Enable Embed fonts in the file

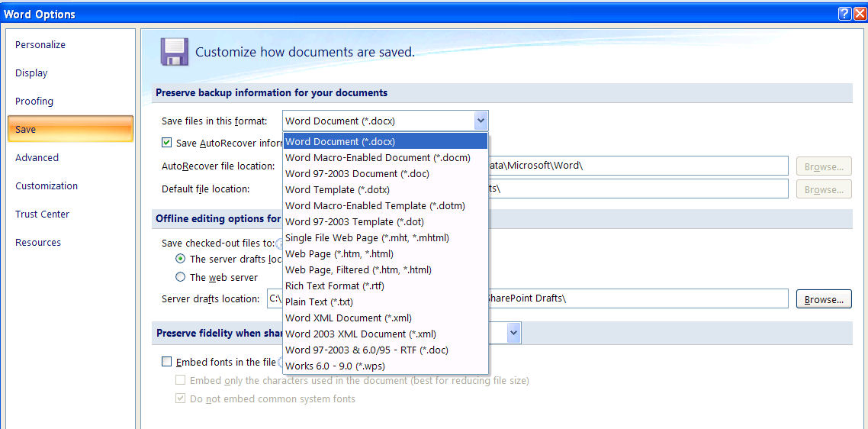click(167, 362)
